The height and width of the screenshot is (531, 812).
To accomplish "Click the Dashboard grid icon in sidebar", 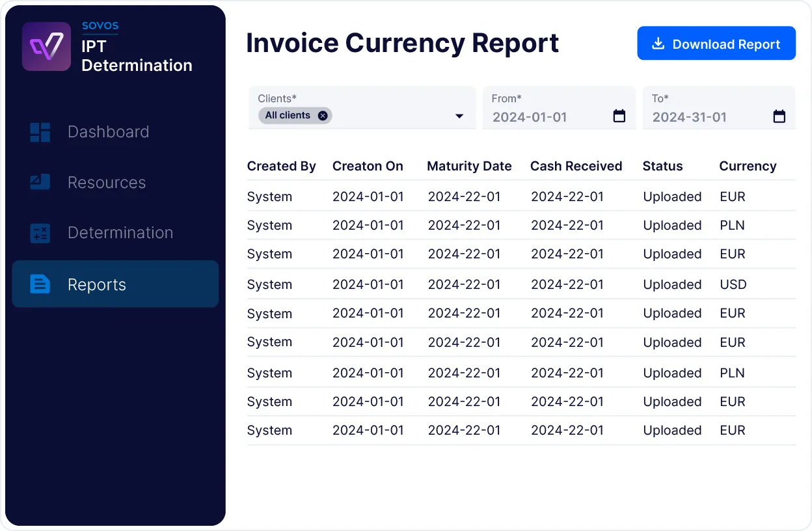I will click(x=40, y=132).
